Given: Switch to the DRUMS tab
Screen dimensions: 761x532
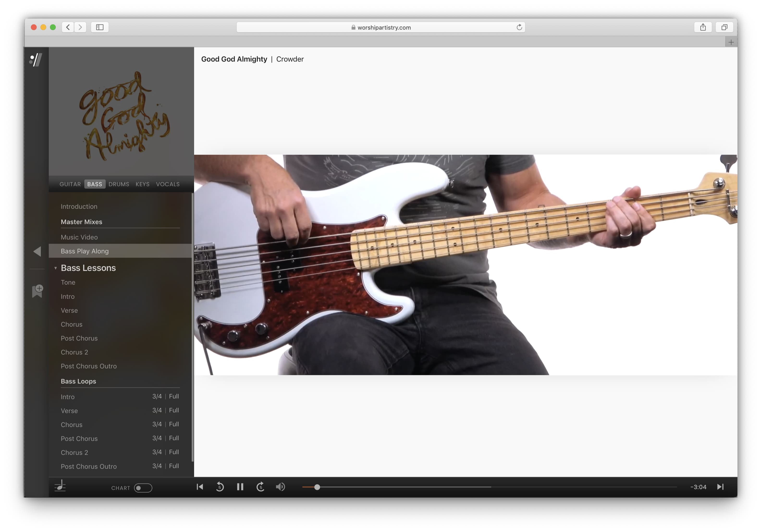Looking at the screenshot, I should point(119,184).
